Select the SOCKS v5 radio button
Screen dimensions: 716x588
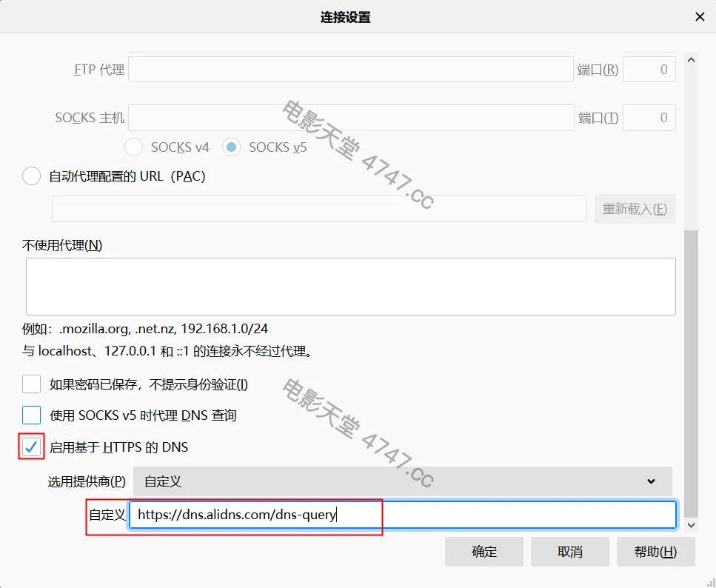(x=232, y=147)
